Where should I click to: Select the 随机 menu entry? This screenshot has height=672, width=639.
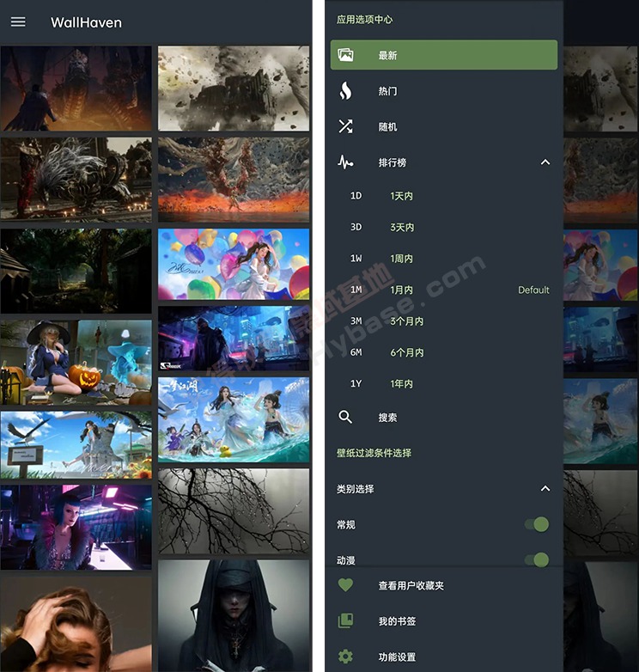pyautogui.click(x=444, y=126)
